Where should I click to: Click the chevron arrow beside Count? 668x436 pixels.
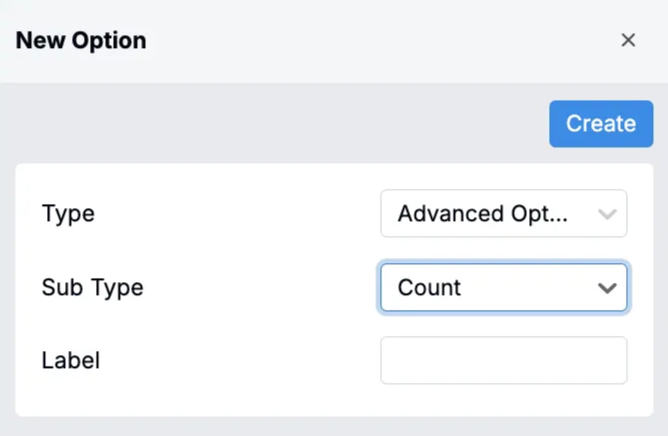pyautogui.click(x=607, y=288)
